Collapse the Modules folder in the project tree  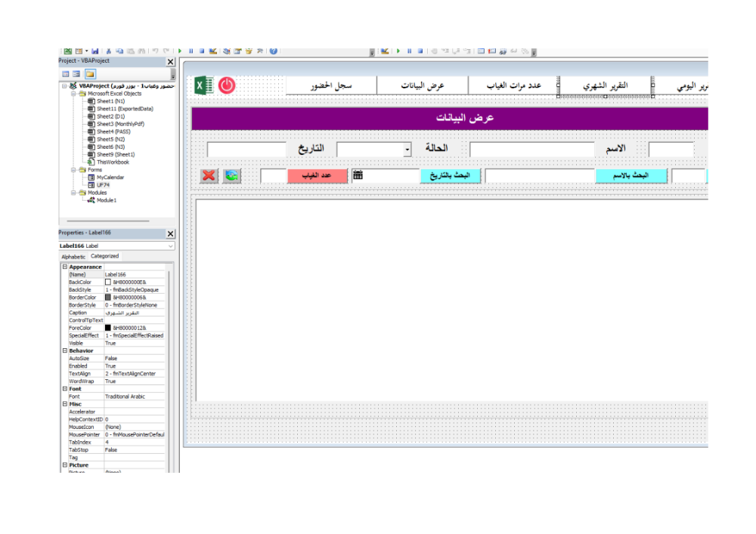[73, 193]
